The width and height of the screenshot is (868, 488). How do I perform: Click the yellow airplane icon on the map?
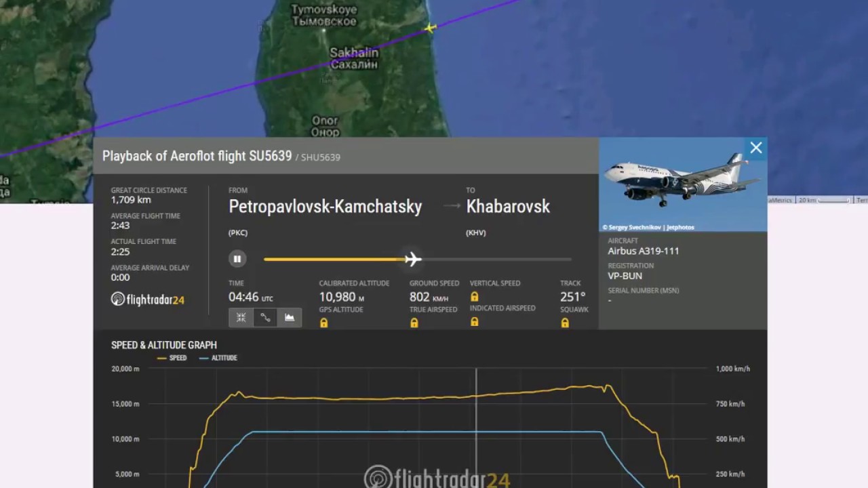(430, 28)
